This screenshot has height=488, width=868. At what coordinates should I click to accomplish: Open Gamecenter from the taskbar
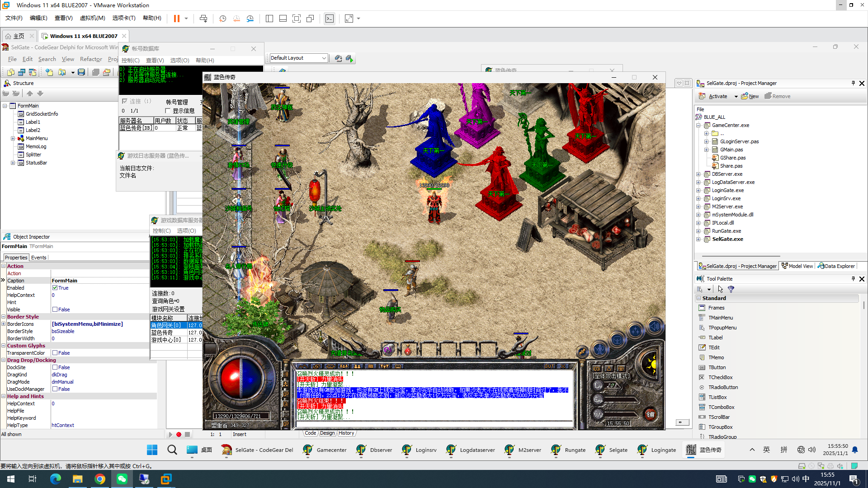coord(325,450)
